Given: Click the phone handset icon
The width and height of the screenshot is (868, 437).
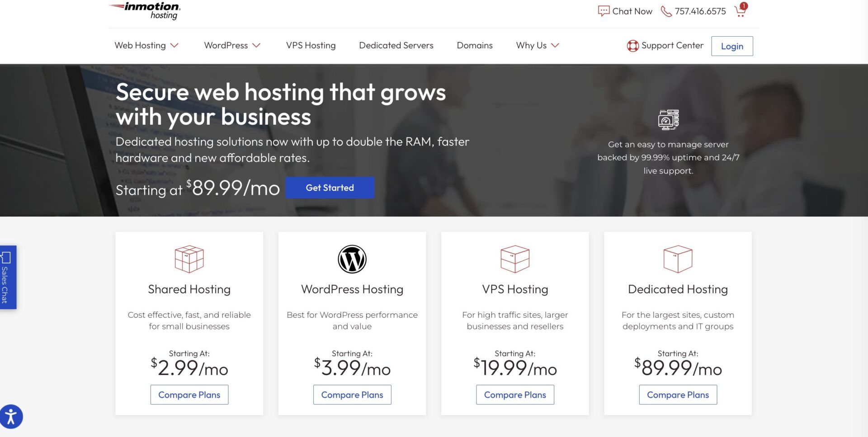Looking at the screenshot, I should 666,11.
